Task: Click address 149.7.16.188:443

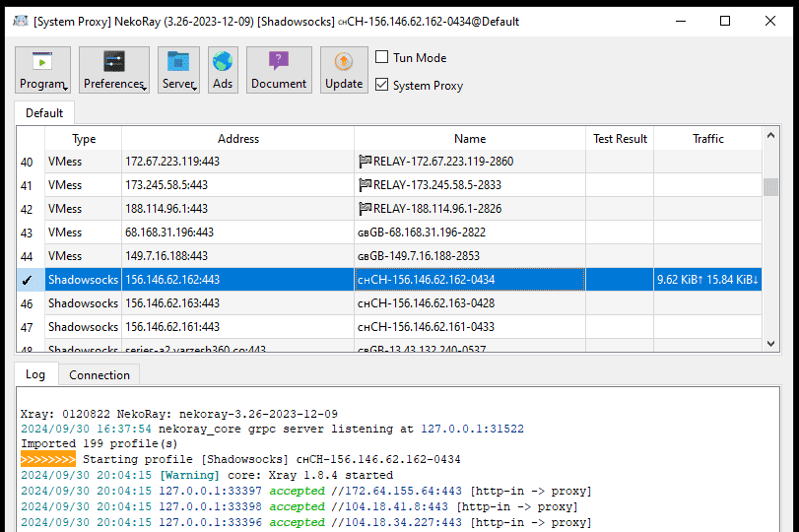Action: [x=166, y=256]
